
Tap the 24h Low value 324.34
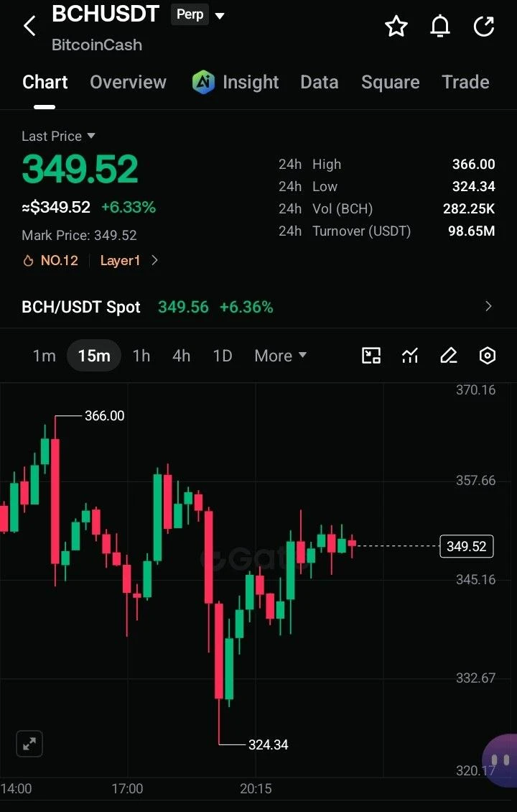tap(473, 186)
